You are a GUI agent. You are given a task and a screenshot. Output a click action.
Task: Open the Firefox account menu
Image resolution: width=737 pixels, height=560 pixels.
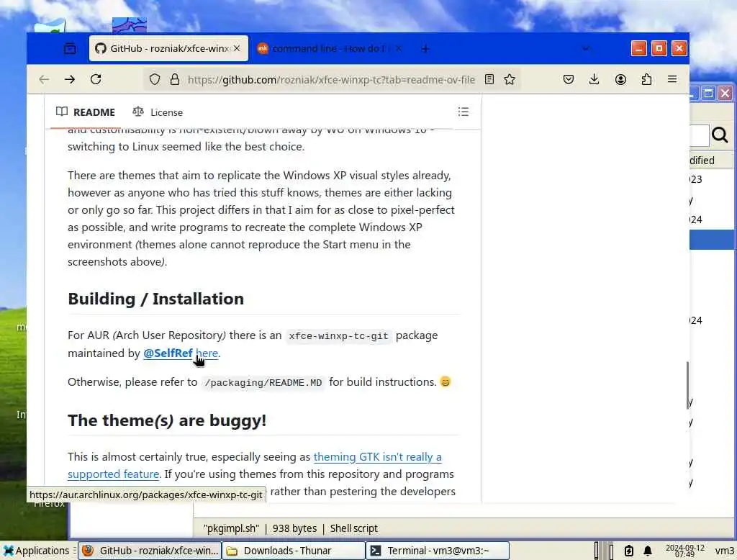[x=620, y=79]
